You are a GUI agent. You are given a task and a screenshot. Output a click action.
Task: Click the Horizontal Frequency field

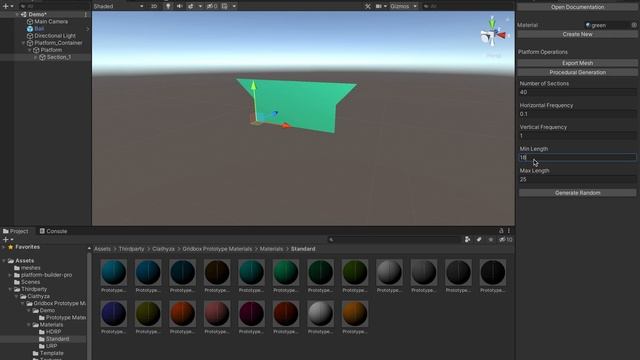pyautogui.click(x=577, y=114)
